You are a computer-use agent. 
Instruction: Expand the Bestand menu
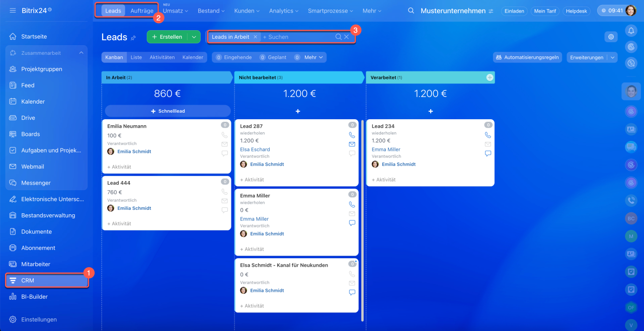point(211,11)
